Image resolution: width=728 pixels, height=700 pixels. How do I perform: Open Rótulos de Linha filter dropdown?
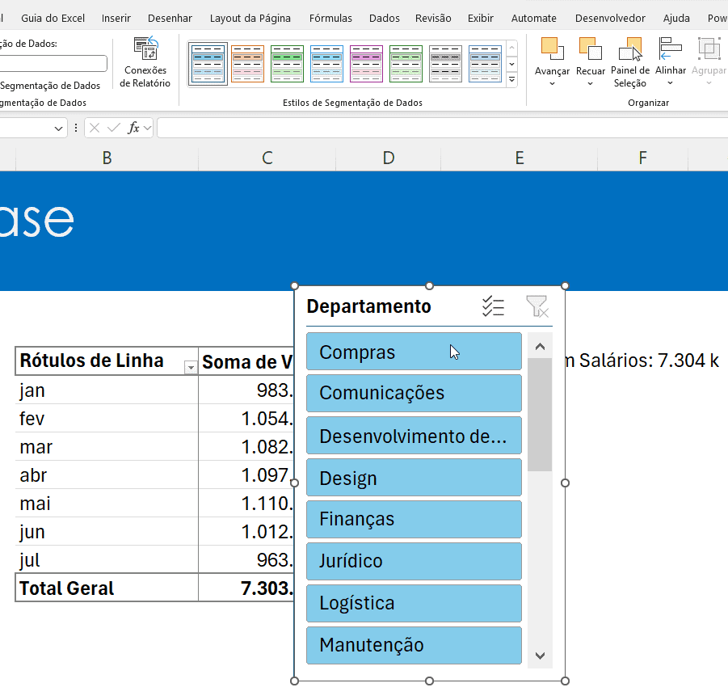coord(191,368)
